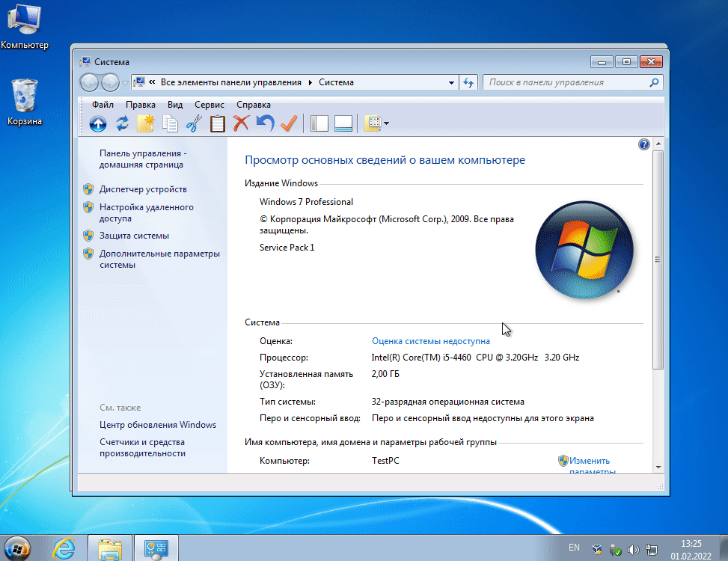728x561 pixels.
Task: Click the Service Pack 1 text
Action: [x=287, y=248]
